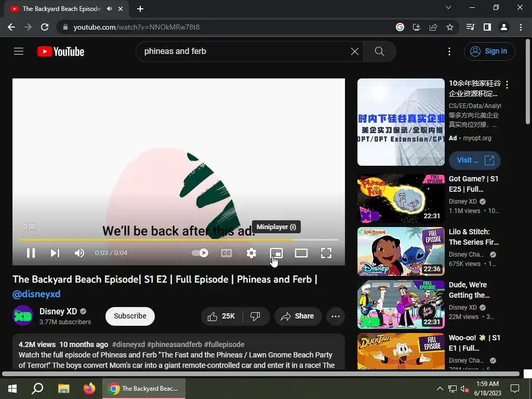Clear the search box text
532x399 pixels.
[354, 51]
